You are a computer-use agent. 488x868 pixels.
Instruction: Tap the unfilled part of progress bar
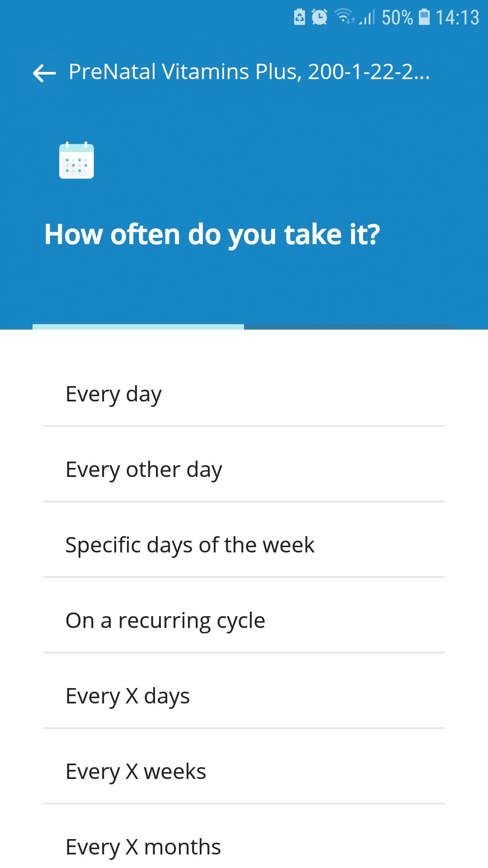pos(349,326)
